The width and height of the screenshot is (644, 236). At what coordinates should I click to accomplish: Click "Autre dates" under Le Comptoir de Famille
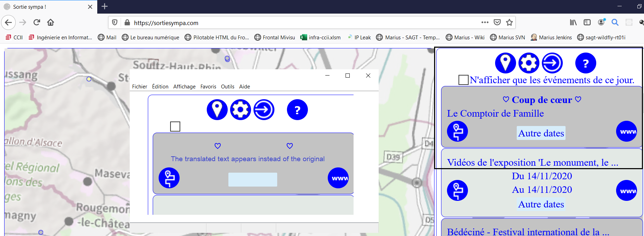[541, 133]
